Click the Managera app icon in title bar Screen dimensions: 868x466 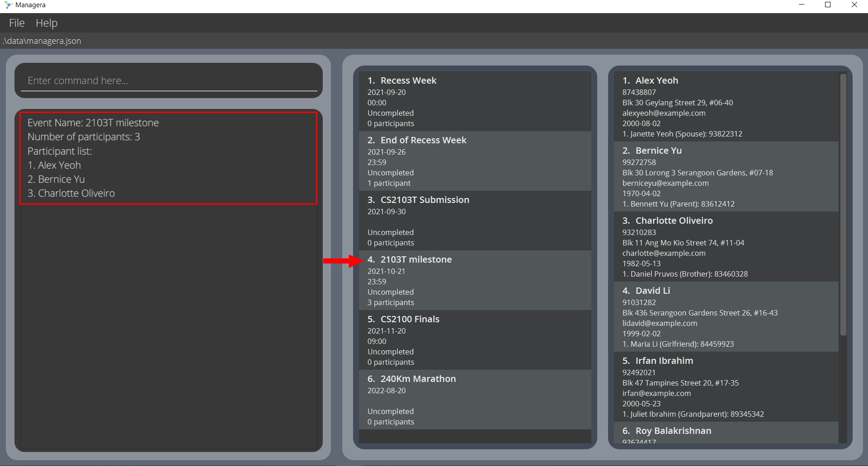8,5
